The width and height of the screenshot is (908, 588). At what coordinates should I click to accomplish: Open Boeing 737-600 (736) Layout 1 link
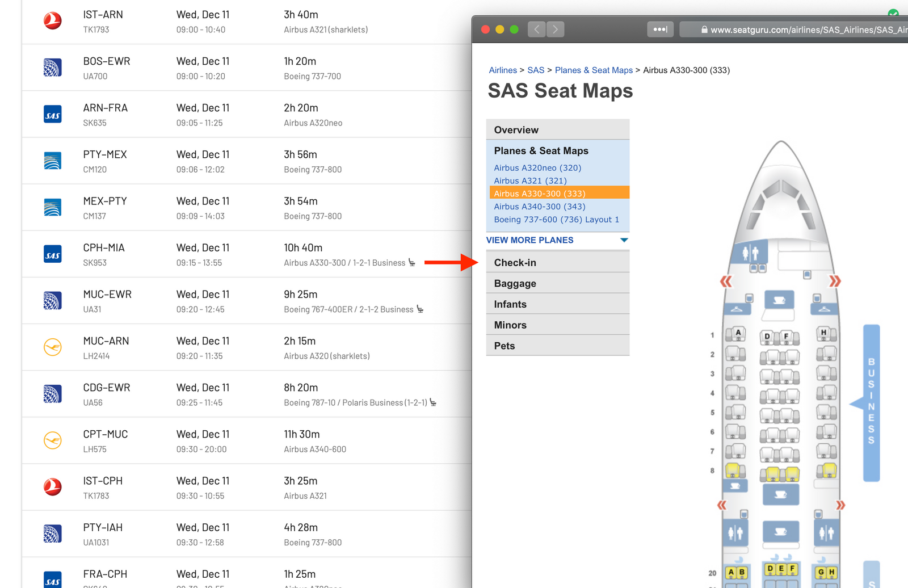(556, 220)
